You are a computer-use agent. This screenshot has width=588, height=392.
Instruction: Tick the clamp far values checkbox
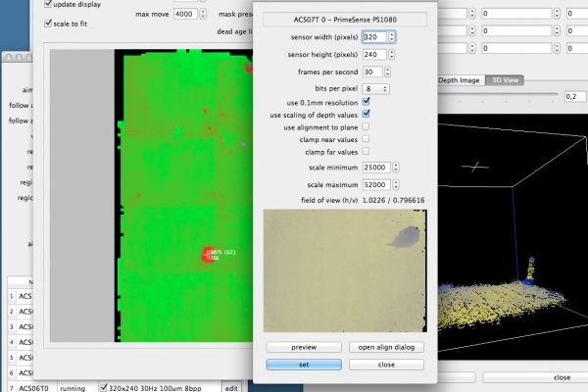pyautogui.click(x=367, y=152)
